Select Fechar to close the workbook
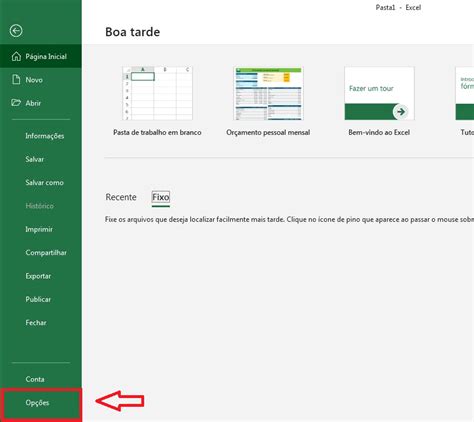 (41, 322)
